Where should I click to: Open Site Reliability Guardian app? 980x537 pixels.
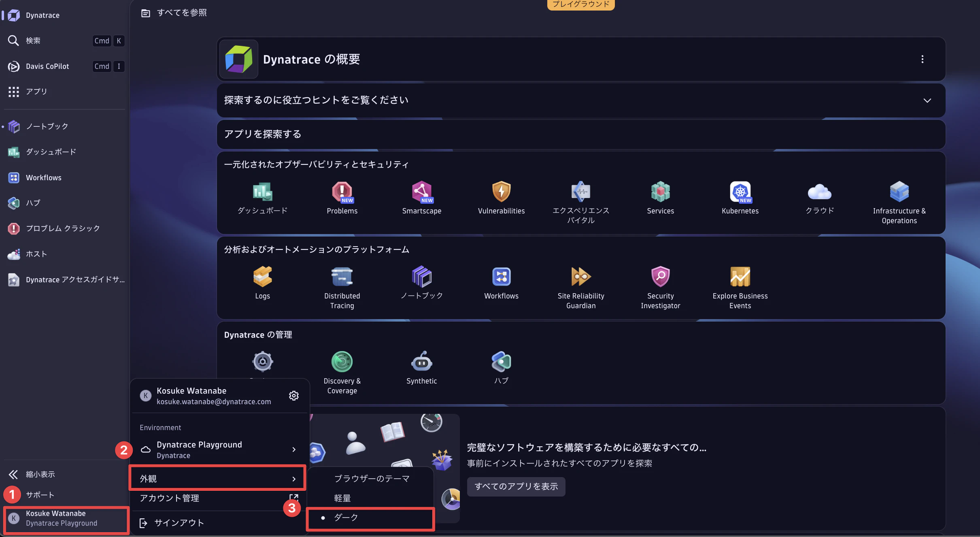click(x=580, y=288)
